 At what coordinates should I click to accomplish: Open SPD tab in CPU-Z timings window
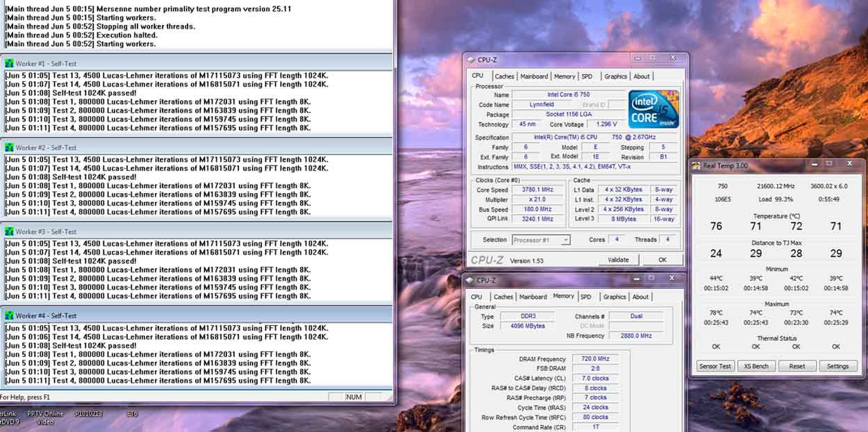(586, 297)
